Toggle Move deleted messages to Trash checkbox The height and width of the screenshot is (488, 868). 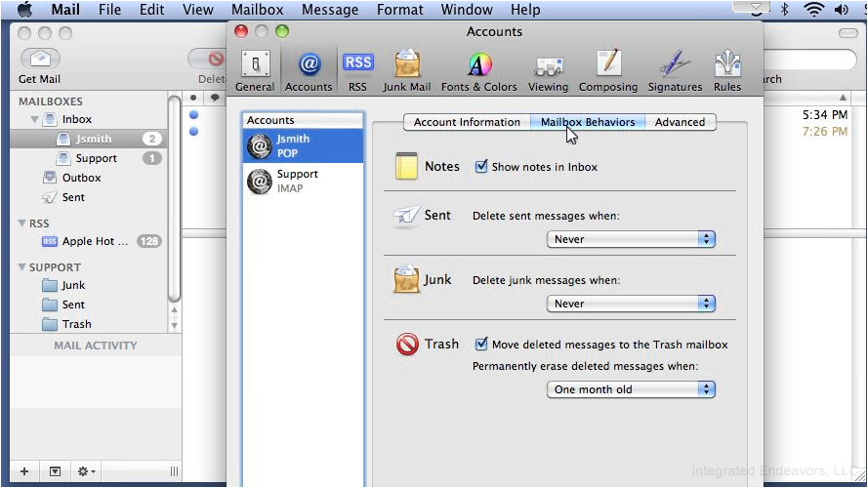tap(481, 345)
